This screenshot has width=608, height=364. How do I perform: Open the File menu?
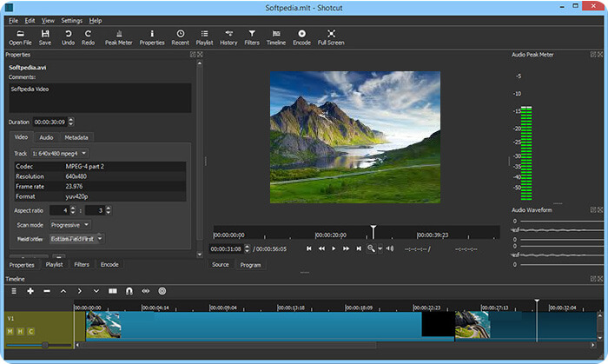(x=14, y=21)
